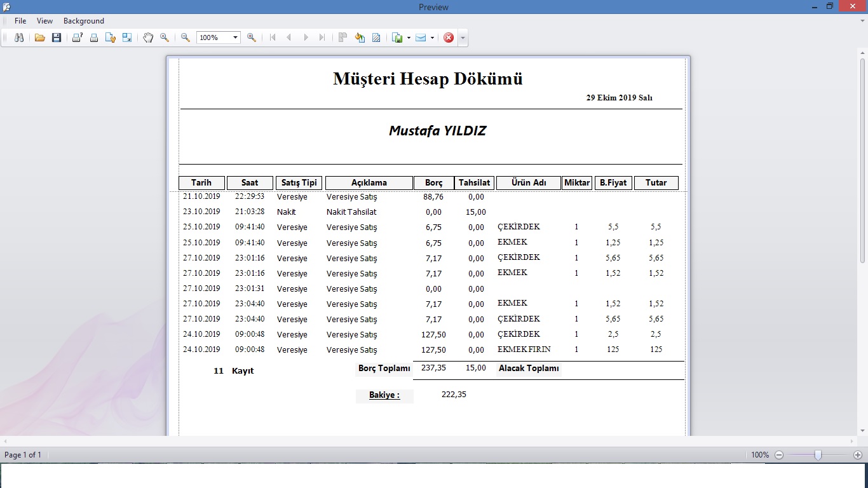Click the 'B.Fiyat' column header
Viewport: 868px width, 488px height.
point(613,183)
